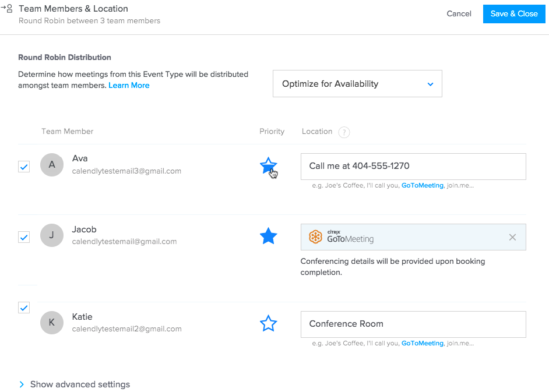Image resolution: width=549 pixels, height=392 pixels.
Task: Click the Save & Close button
Action: (514, 14)
